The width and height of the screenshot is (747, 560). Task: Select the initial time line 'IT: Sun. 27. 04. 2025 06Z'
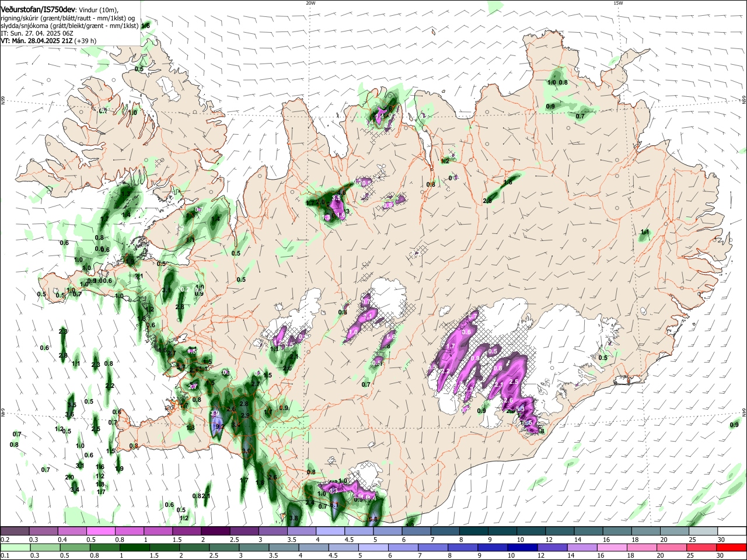pos(37,33)
